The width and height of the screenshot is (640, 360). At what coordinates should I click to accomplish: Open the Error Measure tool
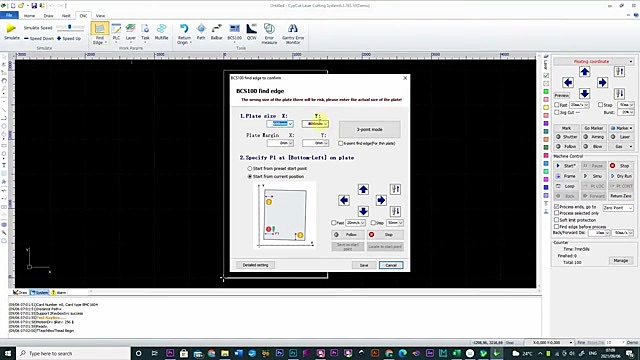click(269, 33)
